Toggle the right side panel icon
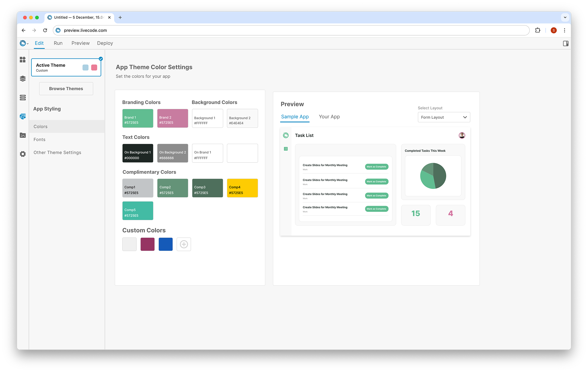The image size is (588, 372). [x=565, y=43]
